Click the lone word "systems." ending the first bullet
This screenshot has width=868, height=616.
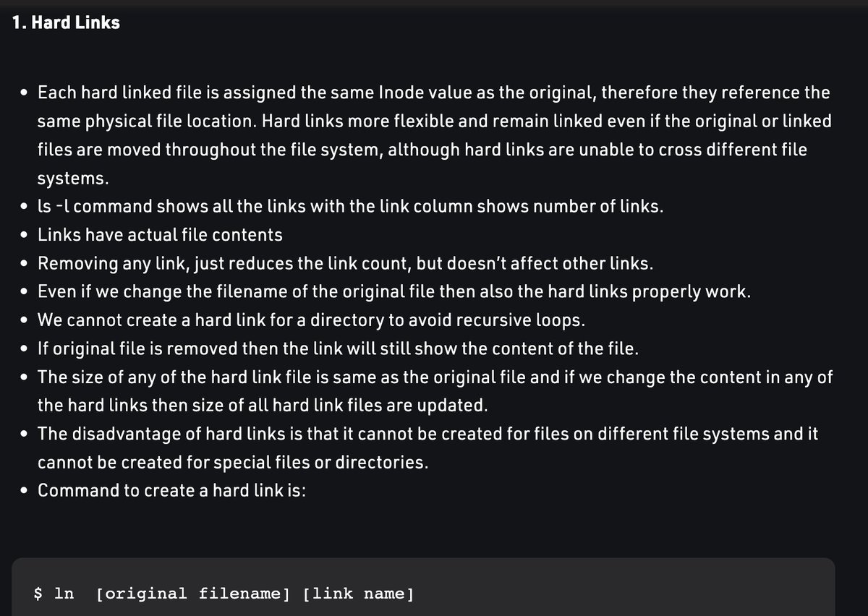[72, 178]
